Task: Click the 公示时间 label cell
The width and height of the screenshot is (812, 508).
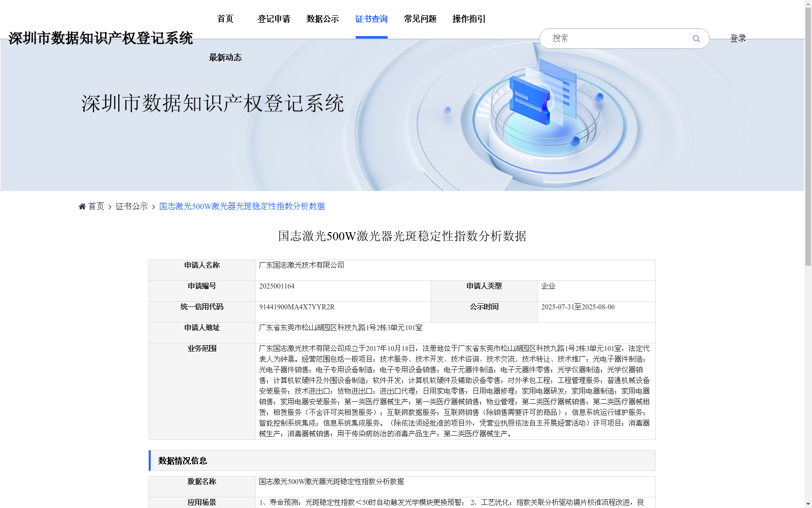Action: click(x=484, y=312)
